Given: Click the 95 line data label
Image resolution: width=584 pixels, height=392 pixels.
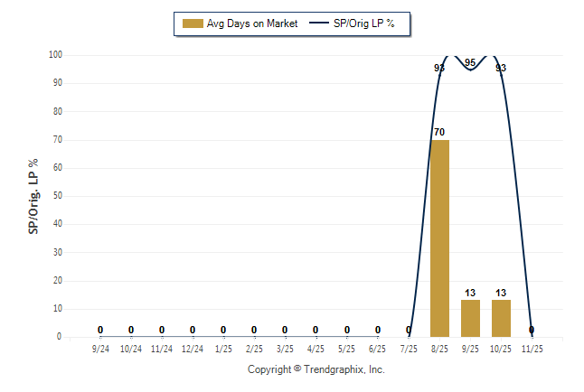Looking at the screenshot, I should coord(470,62).
